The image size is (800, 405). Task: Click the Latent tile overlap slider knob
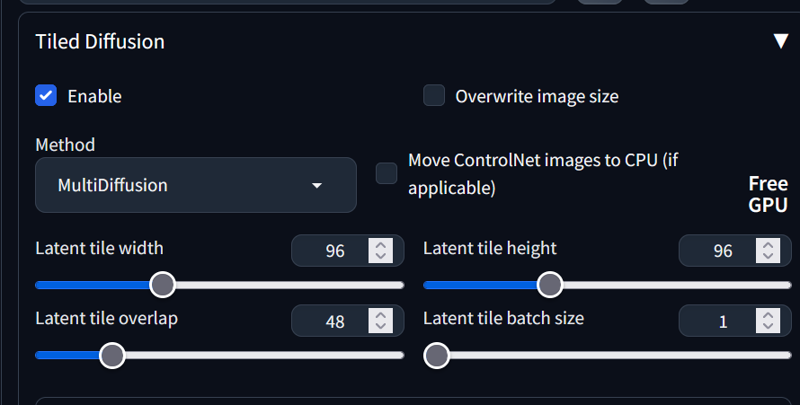112,355
